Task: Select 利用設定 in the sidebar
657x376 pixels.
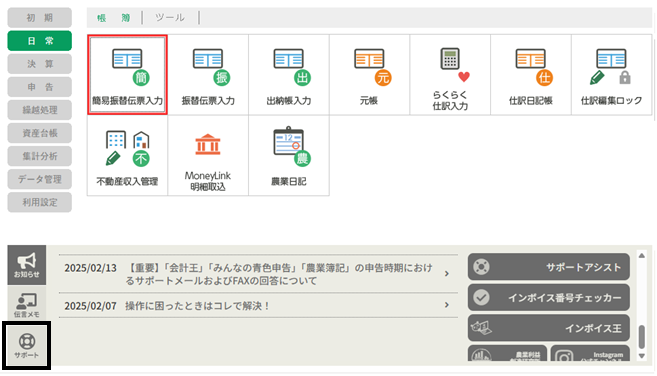Action: [40, 202]
